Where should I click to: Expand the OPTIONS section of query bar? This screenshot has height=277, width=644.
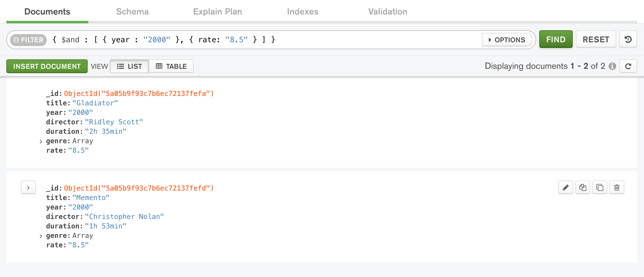(507, 40)
